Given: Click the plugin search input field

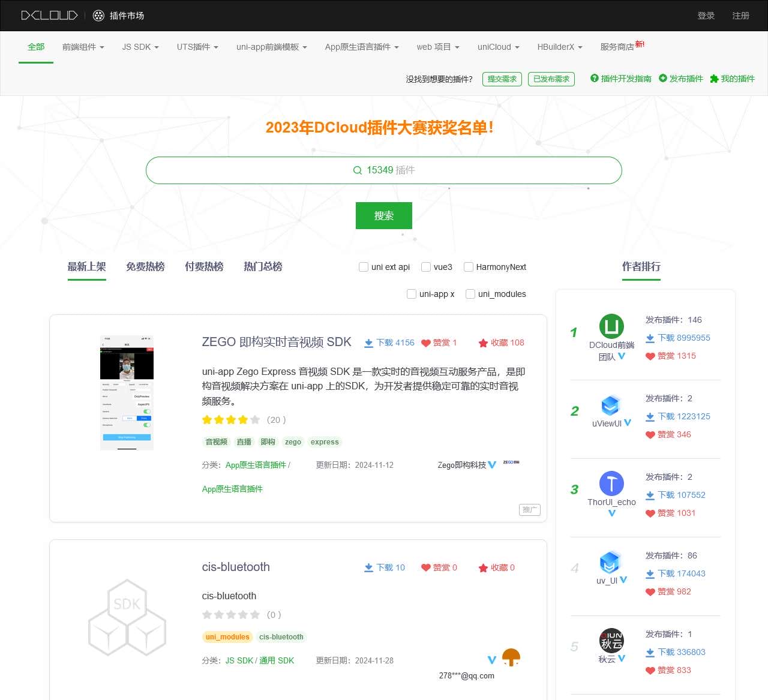Looking at the screenshot, I should pos(384,170).
